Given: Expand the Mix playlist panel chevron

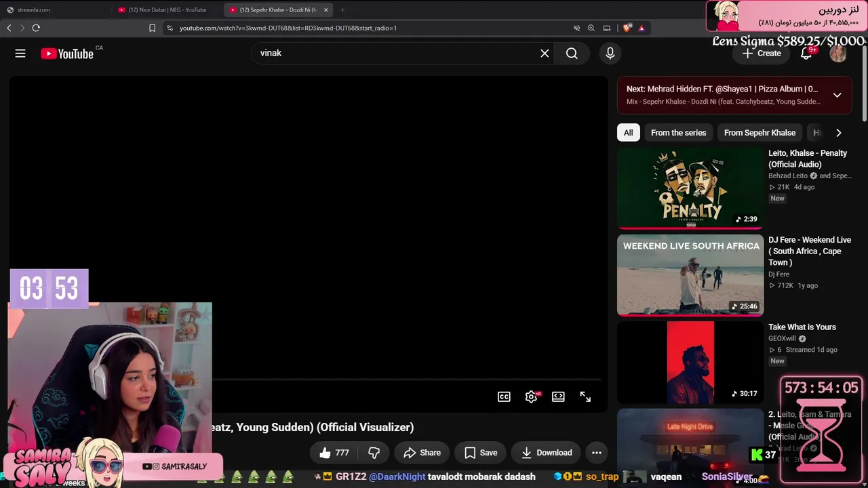Looking at the screenshot, I should tap(837, 95).
